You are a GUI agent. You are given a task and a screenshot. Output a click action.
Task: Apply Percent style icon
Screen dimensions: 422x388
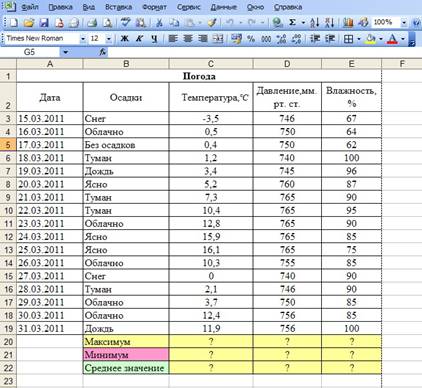pyautogui.click(x=251, y=39)
